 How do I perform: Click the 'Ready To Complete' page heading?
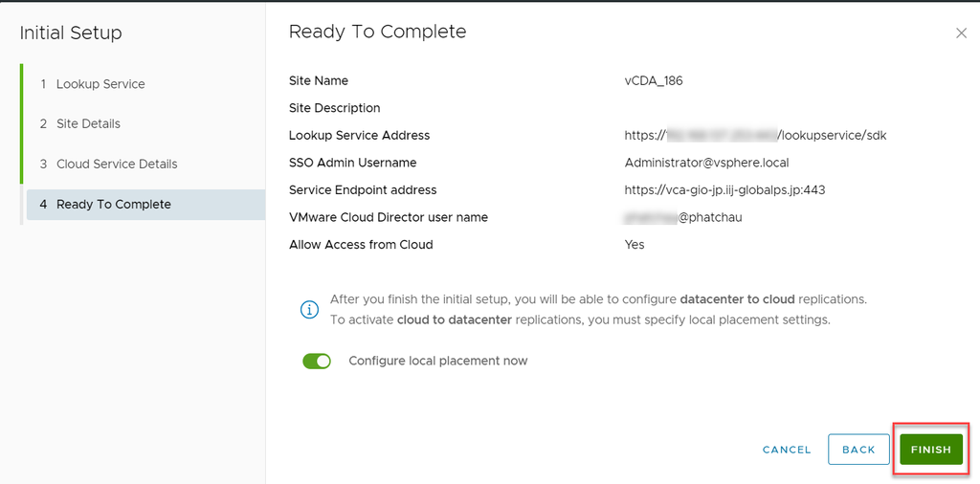[x=377, y=32]
